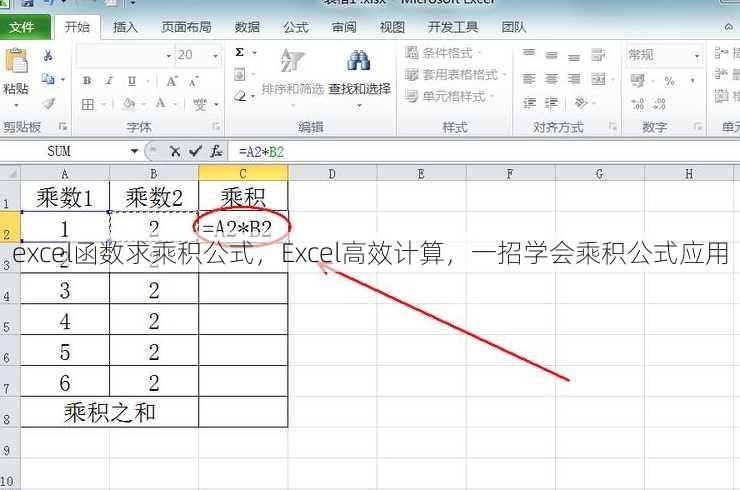740x490 pixels.
Task: Click the Fill down icon
Action: pos(240,74)
